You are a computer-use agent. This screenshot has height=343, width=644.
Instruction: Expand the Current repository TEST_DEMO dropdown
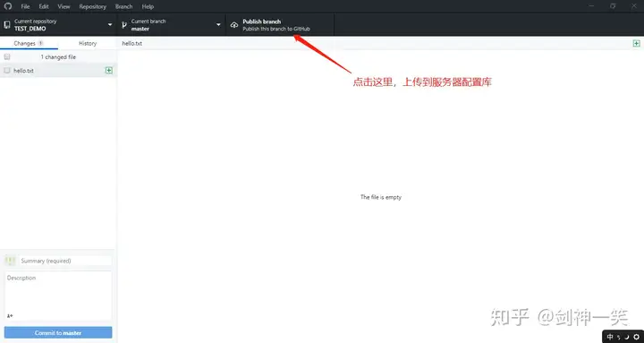[x=58, y=25]
